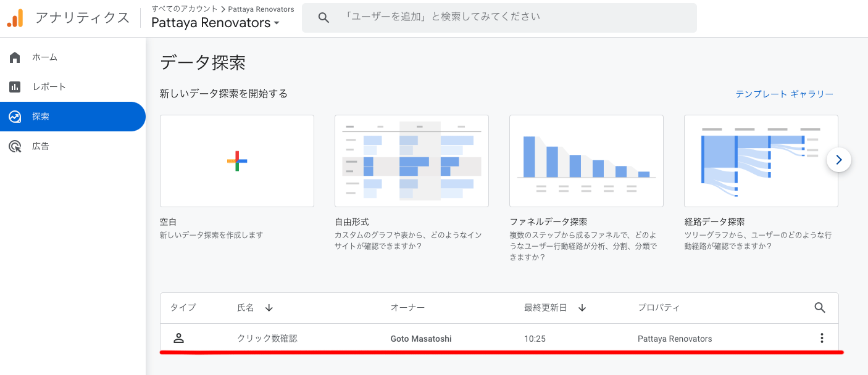Click the table search magnifier icon
The width and height of the screenshot is (868, 375).
[x=820, y=307]
